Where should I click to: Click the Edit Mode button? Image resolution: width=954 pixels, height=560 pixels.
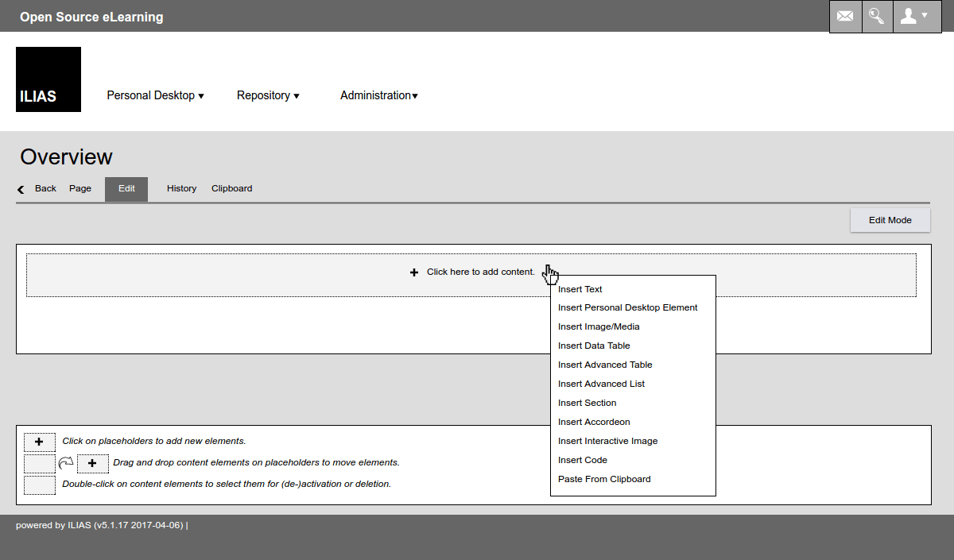[x=890, y=220]
